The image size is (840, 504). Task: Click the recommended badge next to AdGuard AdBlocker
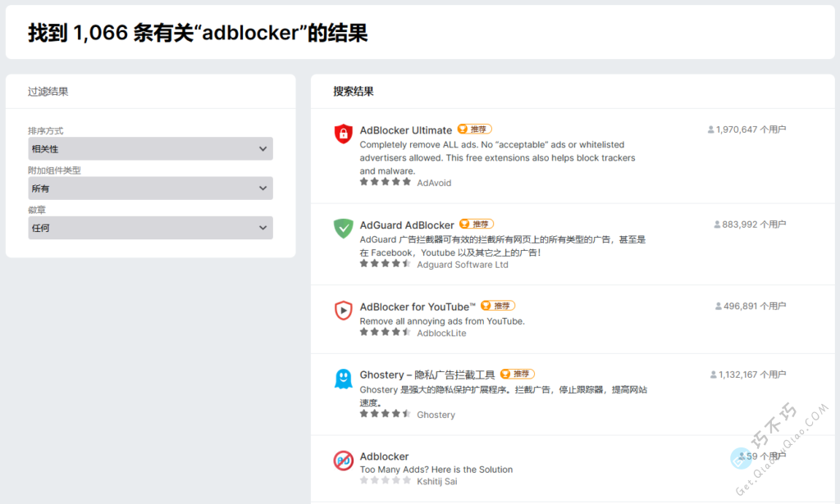click(x=477, y=225)
